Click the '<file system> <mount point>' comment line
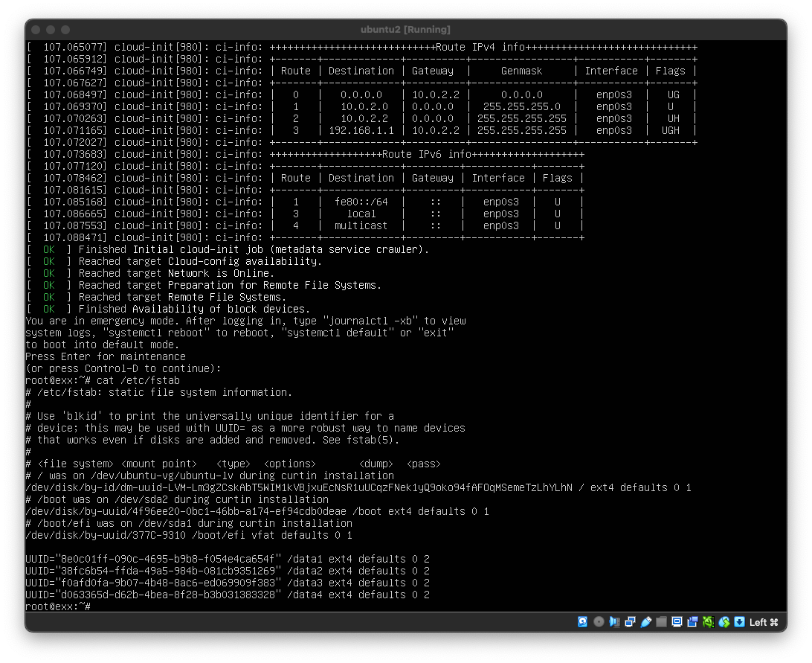Viewport: 812px width, 663px height. click(233, 464)
